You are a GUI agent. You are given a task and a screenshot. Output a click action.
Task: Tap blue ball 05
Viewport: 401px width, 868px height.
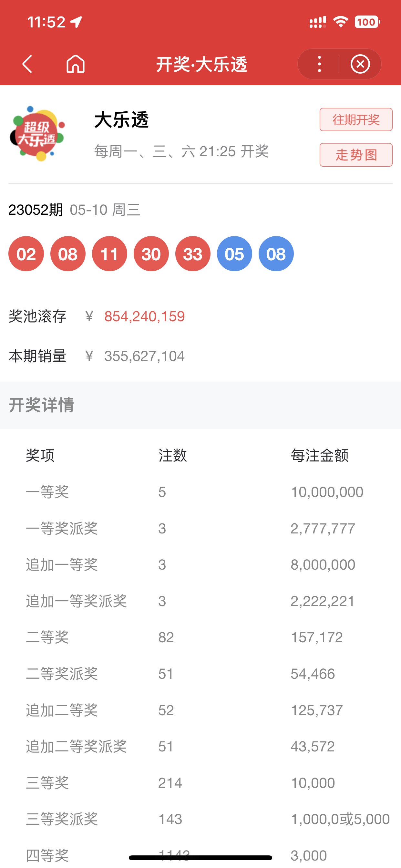tap(234, 254)
